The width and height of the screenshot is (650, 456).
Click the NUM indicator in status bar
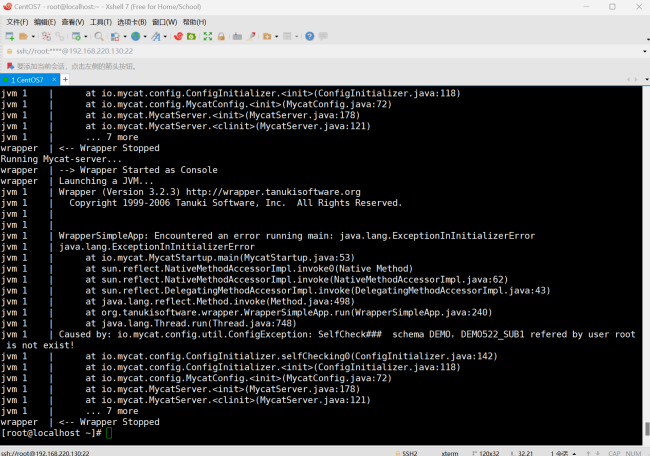coord(633,453)
